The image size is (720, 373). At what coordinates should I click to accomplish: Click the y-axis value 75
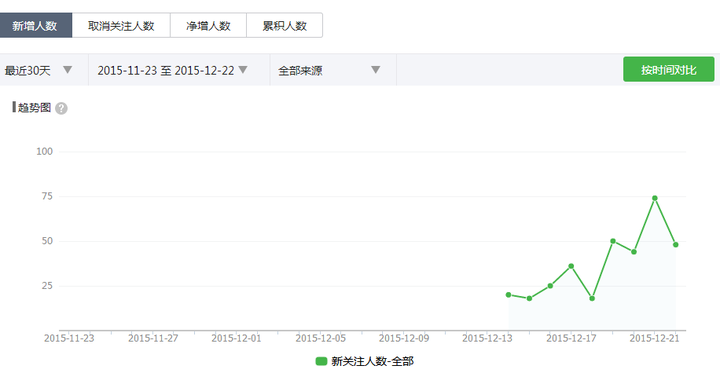click(x=47, y=196)
